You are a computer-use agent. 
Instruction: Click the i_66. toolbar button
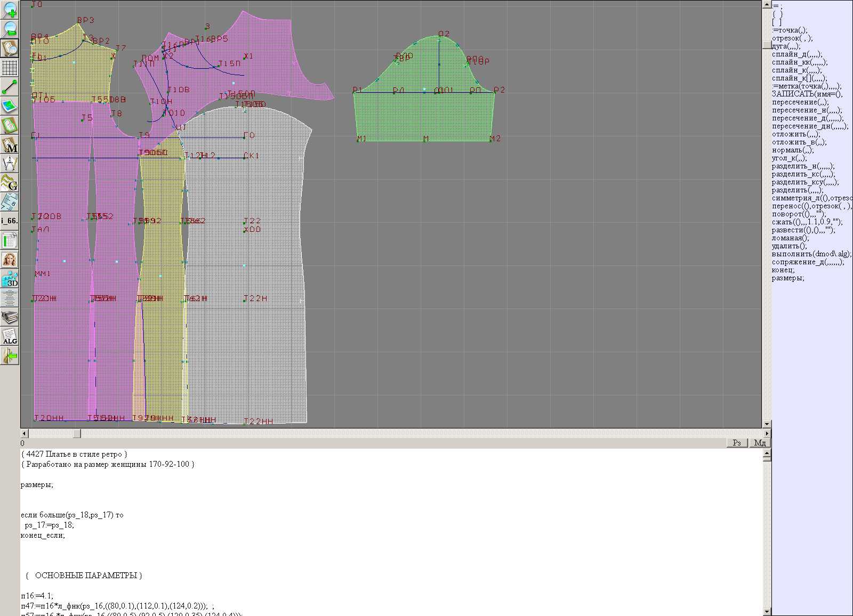coord(10,221)
